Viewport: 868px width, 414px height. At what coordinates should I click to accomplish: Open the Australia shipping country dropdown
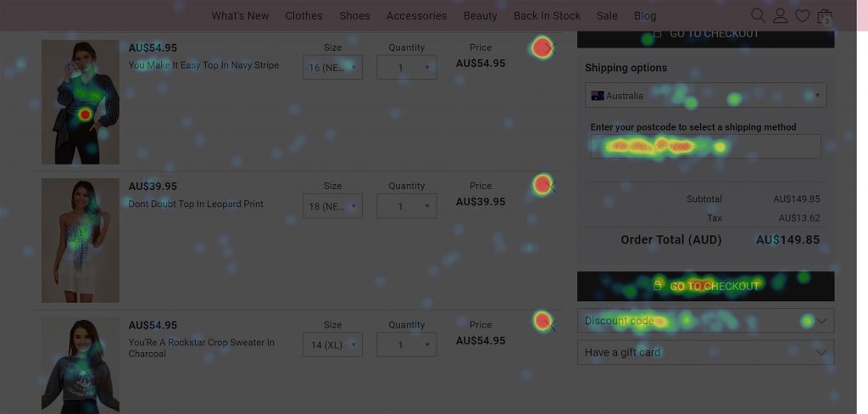point(706,95)
